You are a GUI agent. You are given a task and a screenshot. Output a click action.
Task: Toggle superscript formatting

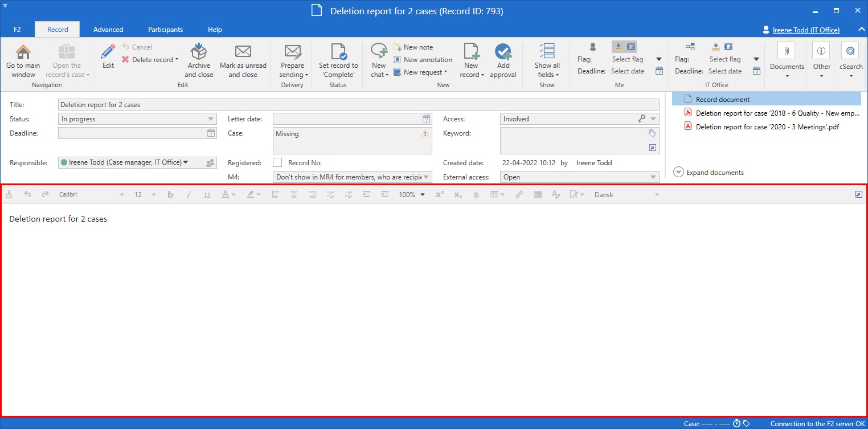440,194
